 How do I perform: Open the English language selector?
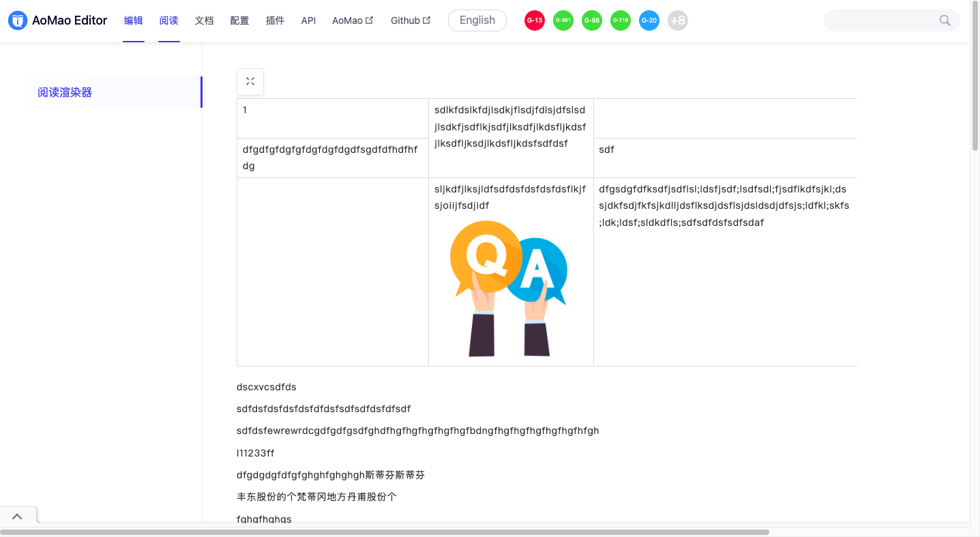pos(477,20)
